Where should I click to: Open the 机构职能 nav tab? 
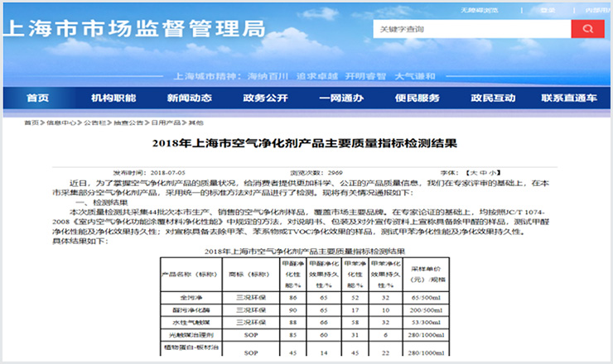(113, 98)
